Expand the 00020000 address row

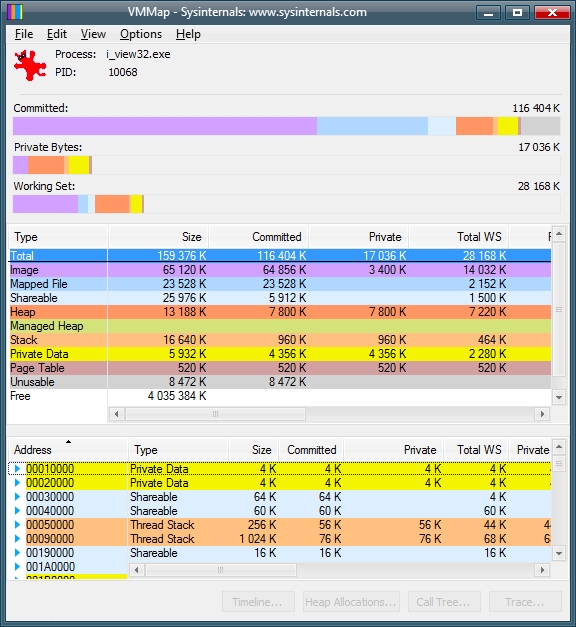tap(17, 482)
